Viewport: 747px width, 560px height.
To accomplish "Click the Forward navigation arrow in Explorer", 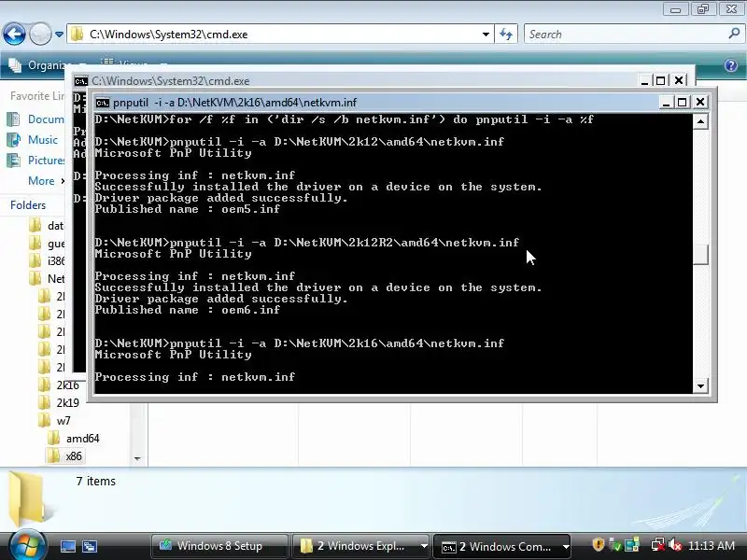I will click(40, 34).
